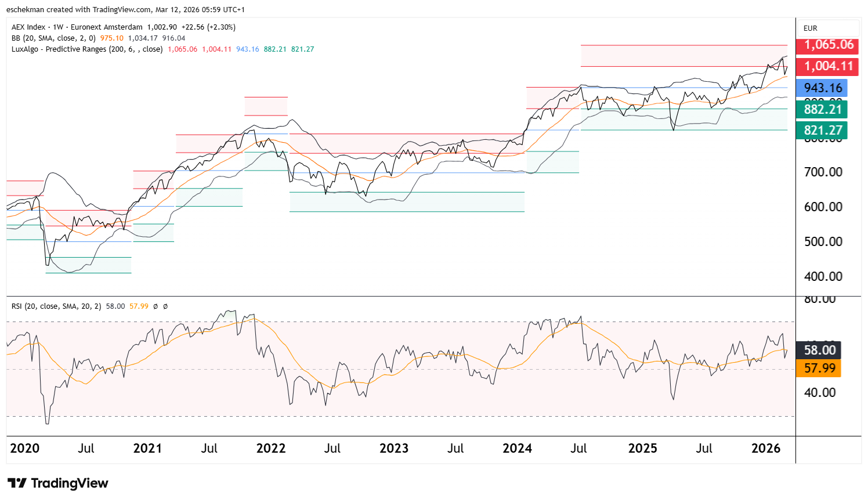The height and width of the screenshot is (502, 868).
Task: Click the TradingView logo icon
Action: pos(17,483)
